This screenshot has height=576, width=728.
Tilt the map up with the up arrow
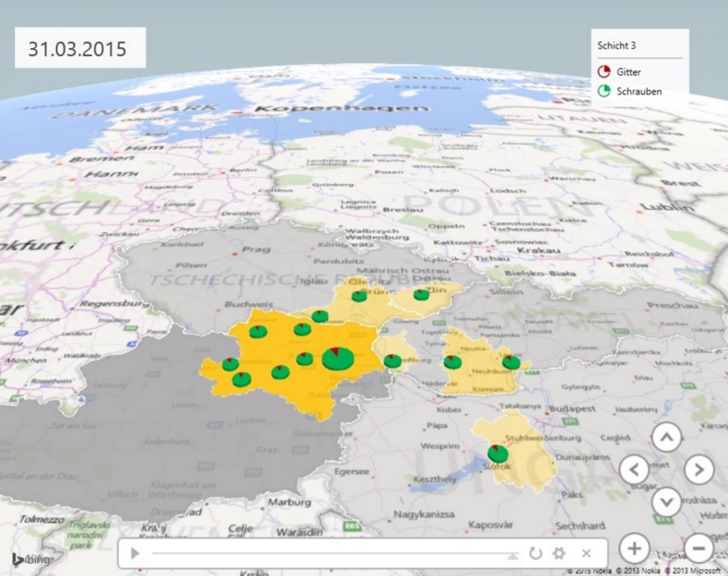tap(667, 437)
